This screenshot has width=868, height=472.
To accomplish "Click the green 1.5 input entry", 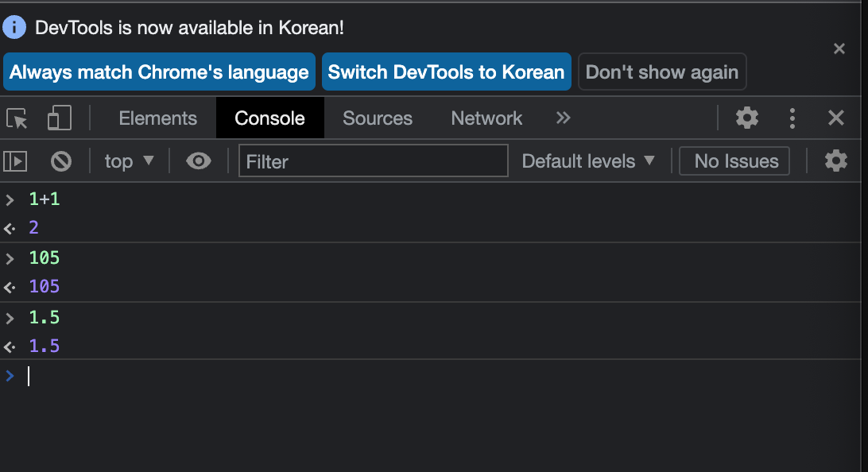I will pyautogui.click(x=45, y=318).
